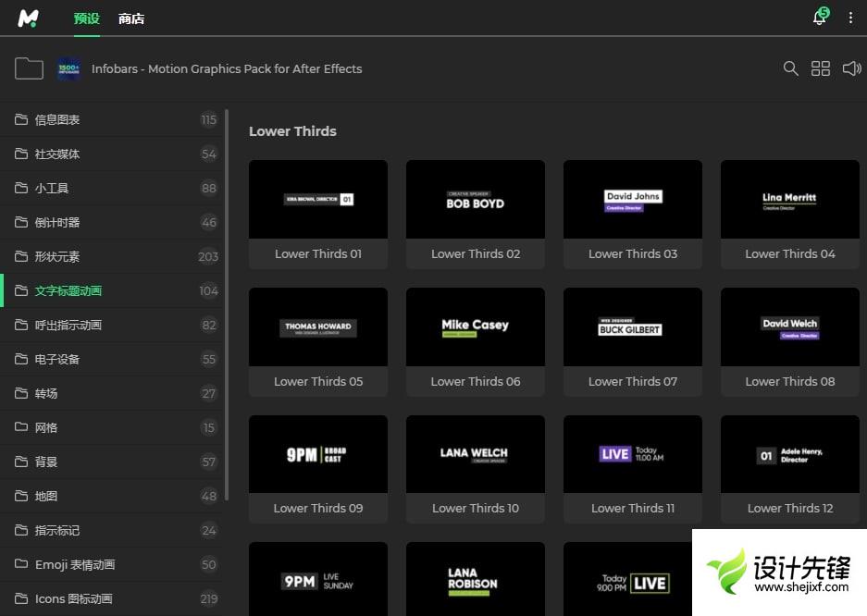The width and height of the screenshot is (867, 616).
Task: Click the folder icon beside 地图
Action: [x=21, y=496]
